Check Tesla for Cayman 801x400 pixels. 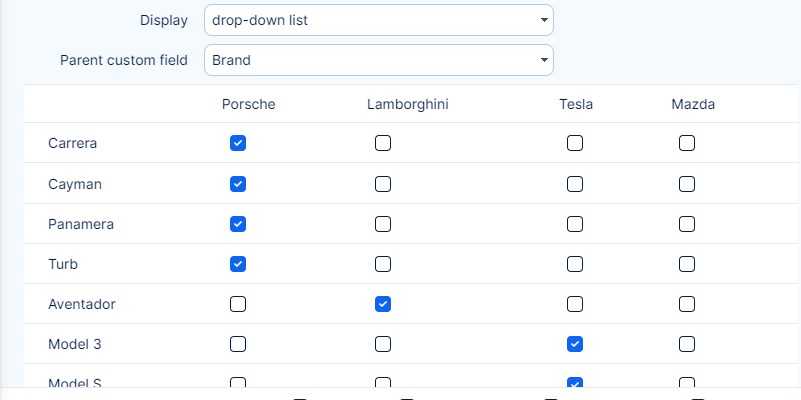coord(575,184)
